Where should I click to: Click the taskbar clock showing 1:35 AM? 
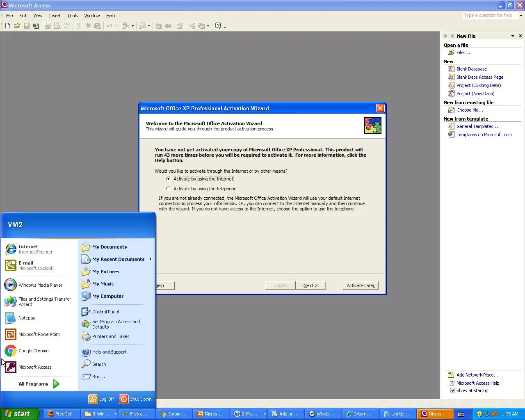(x=510, y=414)
